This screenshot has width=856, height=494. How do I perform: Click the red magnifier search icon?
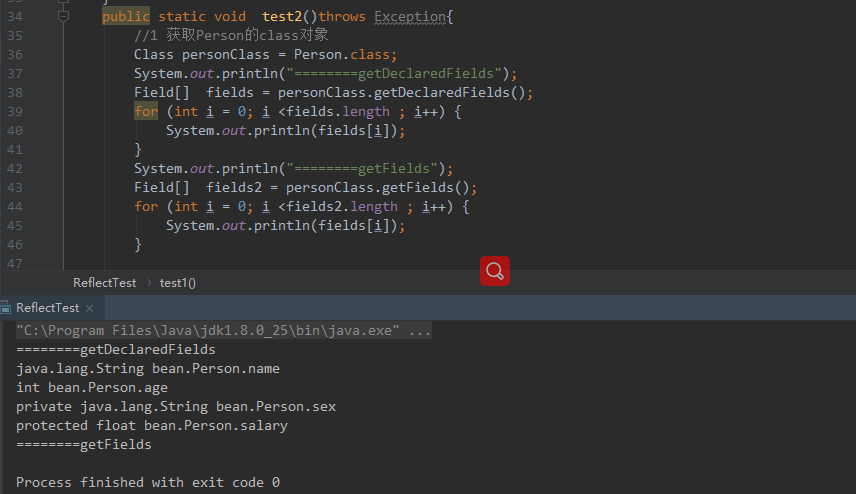point(495,271)
